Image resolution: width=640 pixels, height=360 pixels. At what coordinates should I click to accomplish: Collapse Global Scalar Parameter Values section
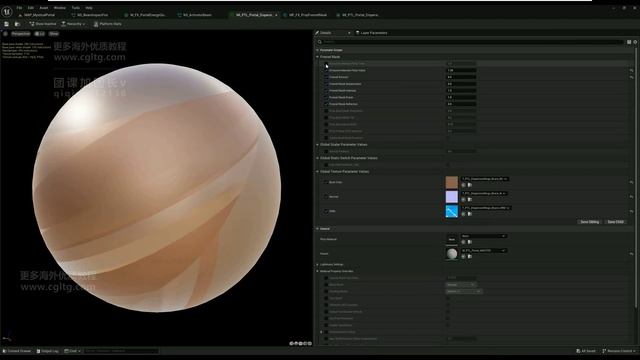(318, 144)
